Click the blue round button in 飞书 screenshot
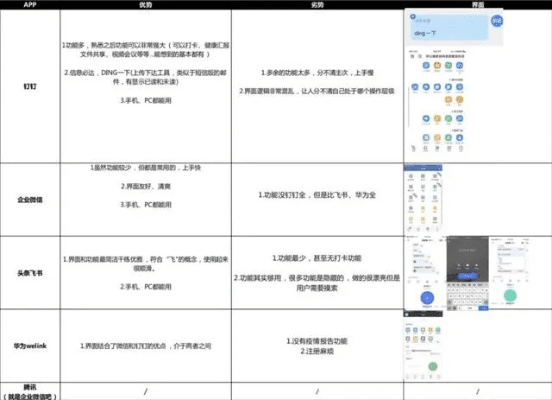The height and width of the screenshot is (400, 552). [427, 298]
